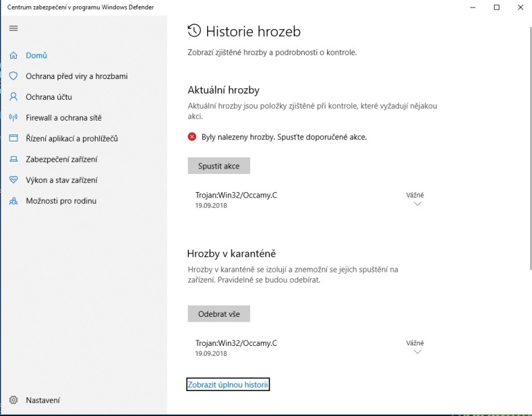Open Firewall a ochrana sítě

64,117
